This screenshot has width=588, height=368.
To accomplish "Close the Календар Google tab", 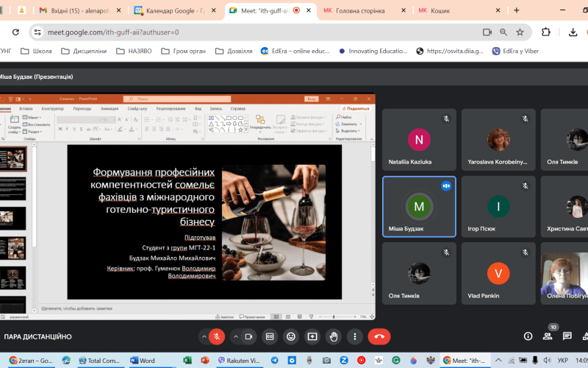I will (213, 10).
